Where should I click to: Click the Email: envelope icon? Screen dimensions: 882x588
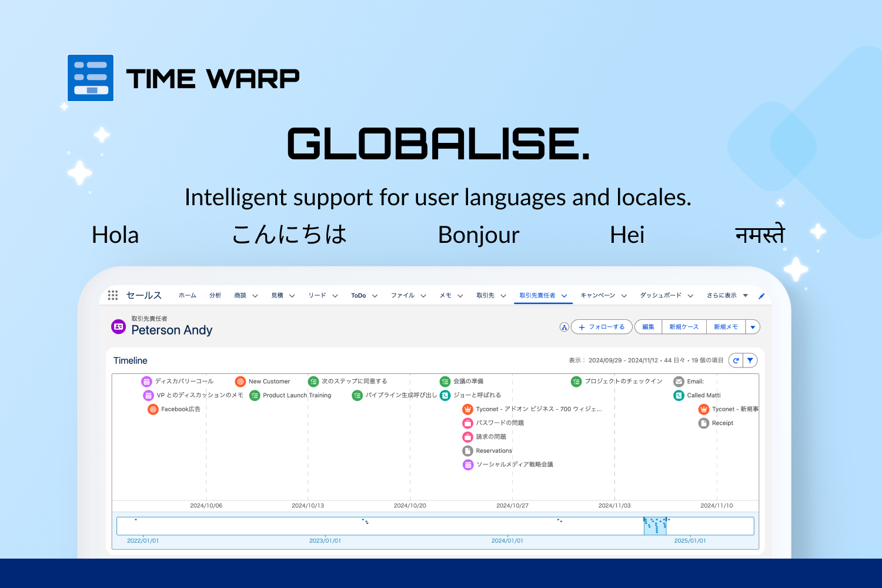click(679, 382)
